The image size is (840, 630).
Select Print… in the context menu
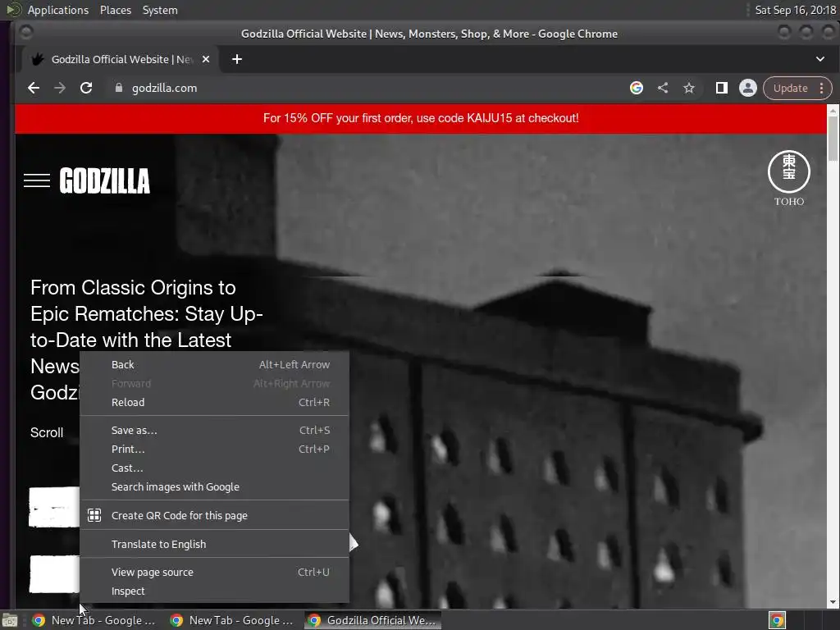click(214, 449)
